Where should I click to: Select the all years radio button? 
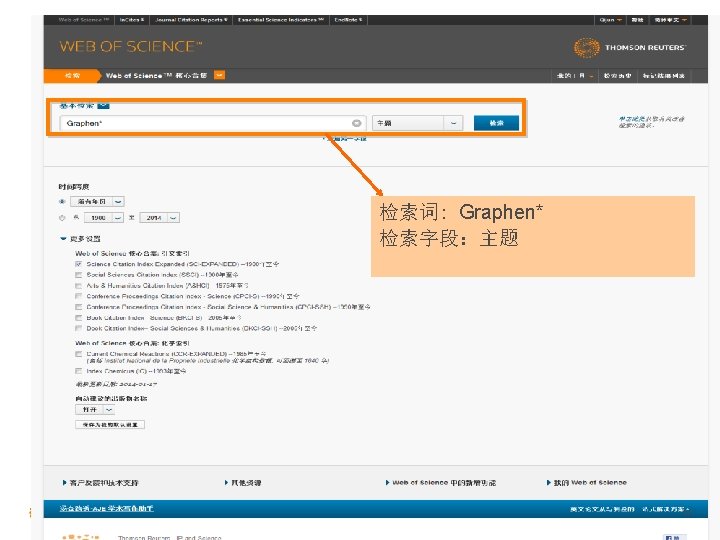pyautogui.click(x=62, y=202)
